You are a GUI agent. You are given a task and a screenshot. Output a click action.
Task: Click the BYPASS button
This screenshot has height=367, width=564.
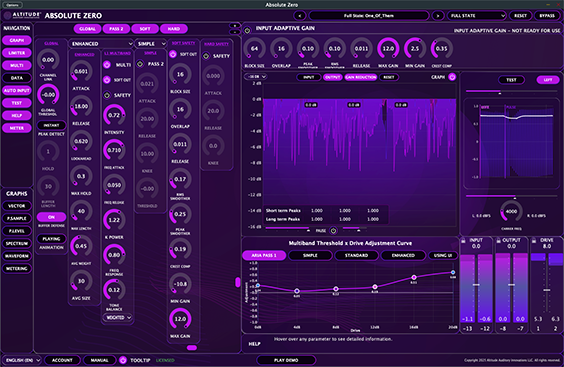[x=547, y=16]
